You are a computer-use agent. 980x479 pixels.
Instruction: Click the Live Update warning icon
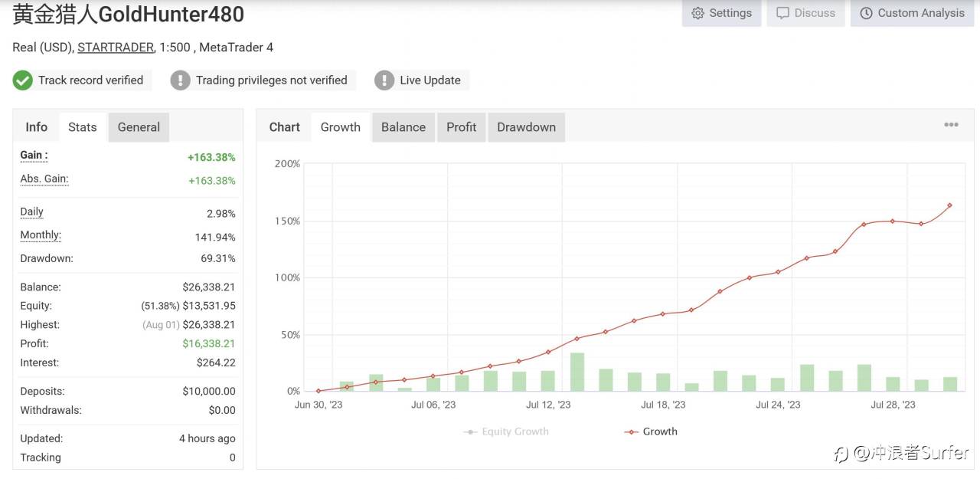(384, 80)
